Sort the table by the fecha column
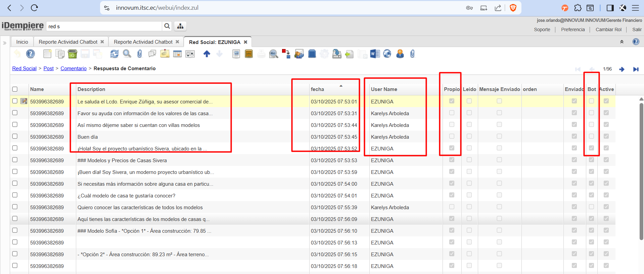 click(317, 89)
